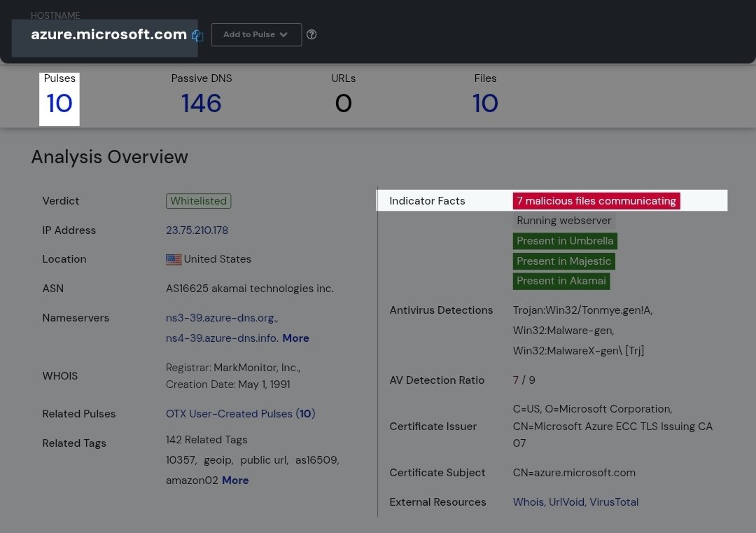This screenshot has width=756, height=533.
Task: Open the Whois external resource
Action: 528,502
